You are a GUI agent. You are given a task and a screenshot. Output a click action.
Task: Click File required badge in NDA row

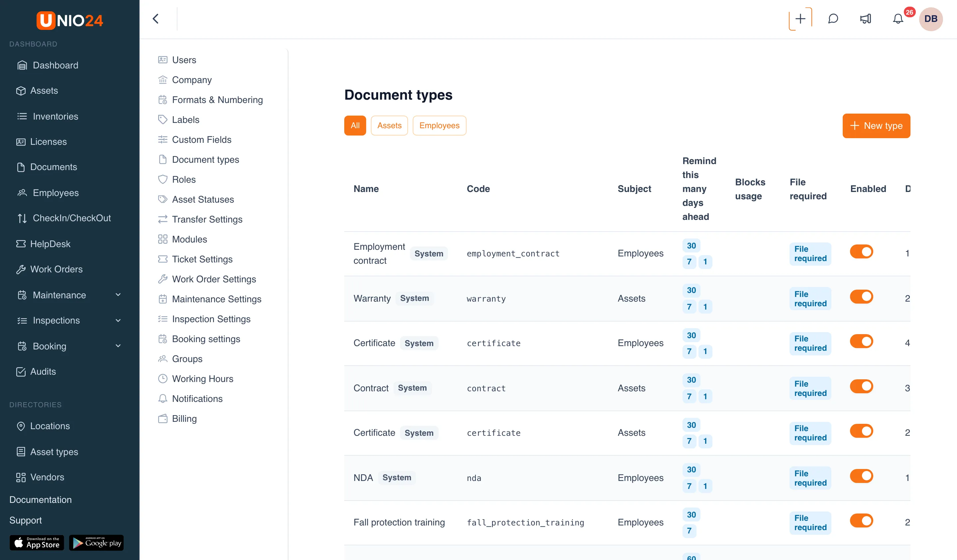point(810,478)
